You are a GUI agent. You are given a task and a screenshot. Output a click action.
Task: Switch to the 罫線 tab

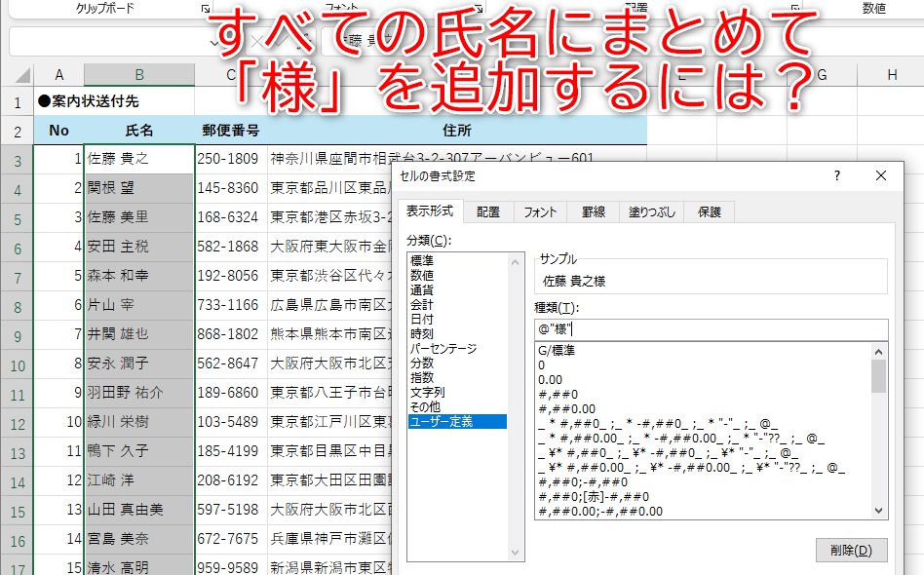(x=593, y=211)
